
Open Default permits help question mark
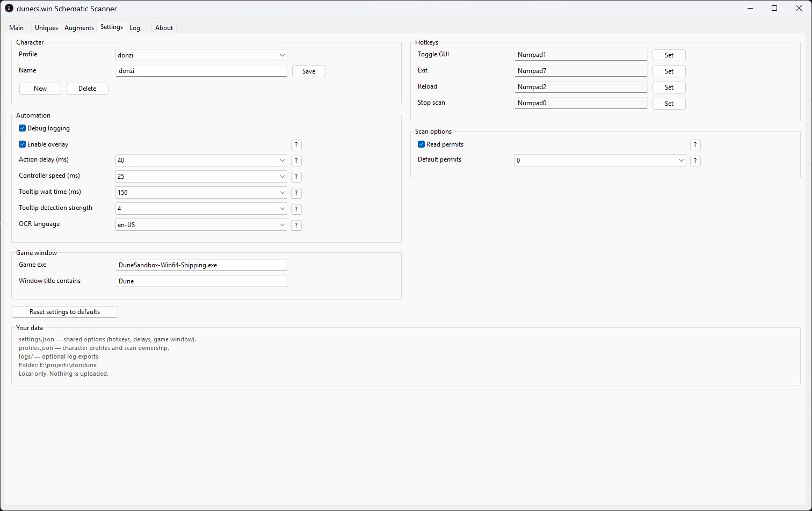695,161
